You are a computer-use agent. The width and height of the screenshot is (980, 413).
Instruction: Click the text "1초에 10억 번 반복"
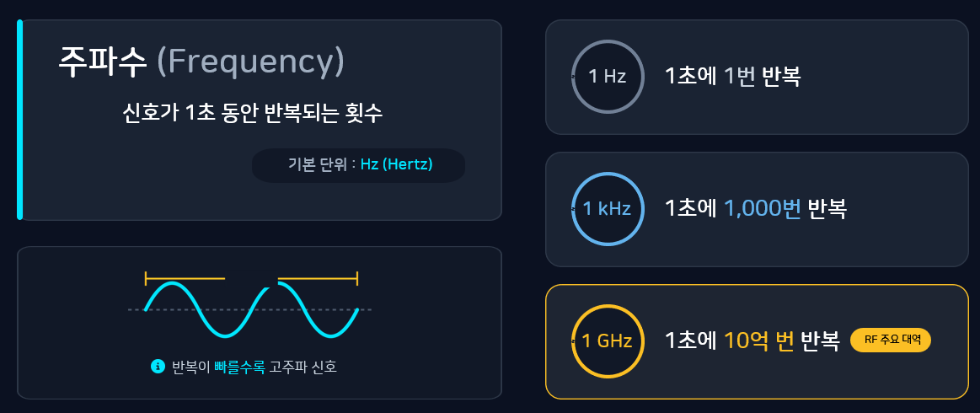coord(752,341)
